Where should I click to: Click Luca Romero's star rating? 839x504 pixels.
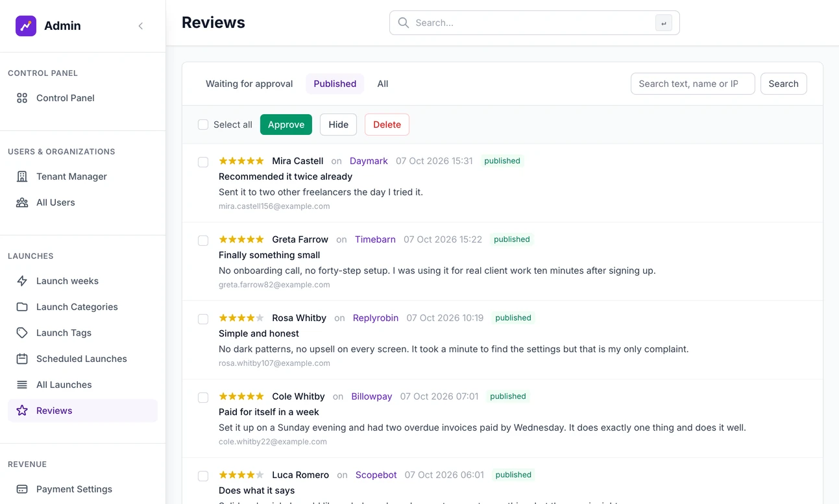click(241, 475)
